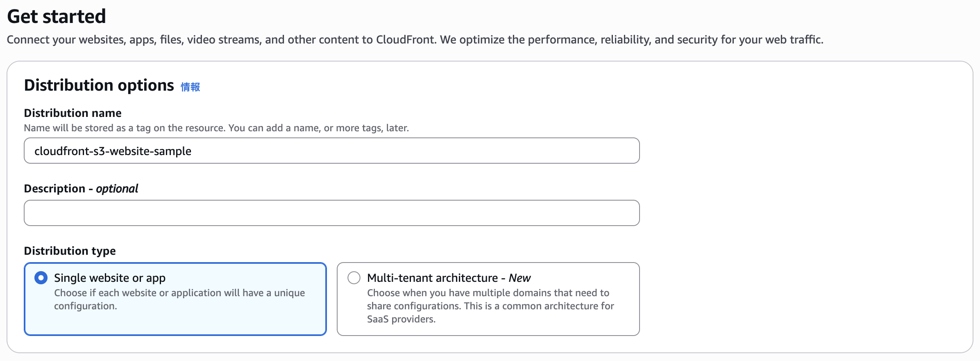Click the 'Connect your websites' intro paragraph

tap(415, 40)
